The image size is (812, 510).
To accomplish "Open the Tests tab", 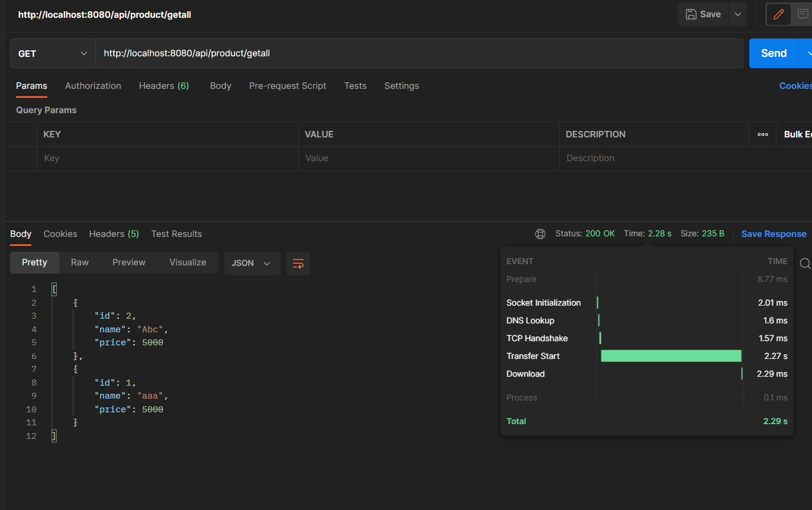I will coord(355,86).
